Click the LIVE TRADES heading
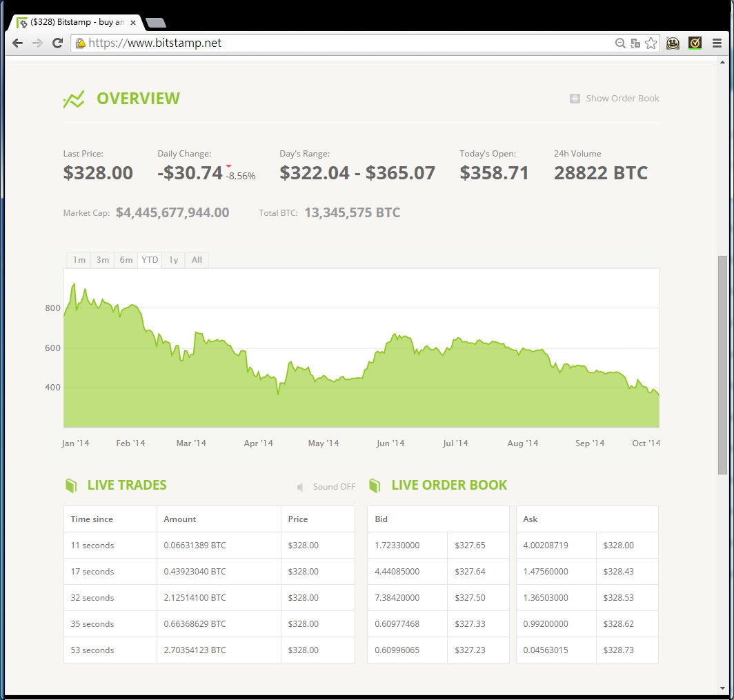 coord(127,485)
